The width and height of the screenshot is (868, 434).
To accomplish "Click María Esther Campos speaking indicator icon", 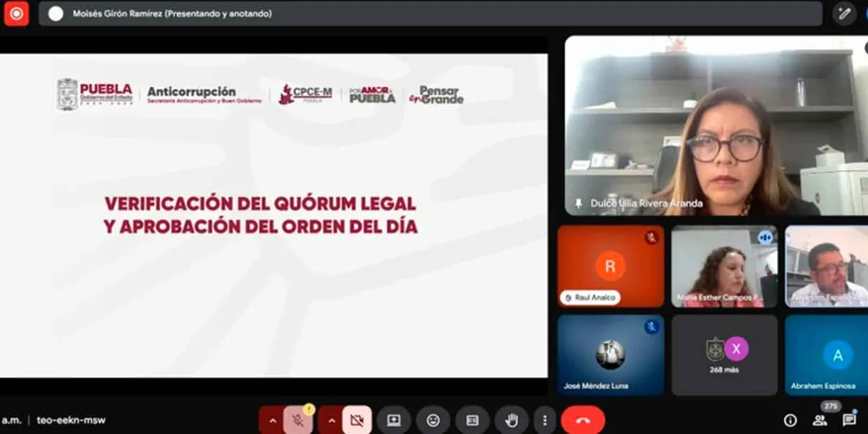I will click(x=765, y=237).
